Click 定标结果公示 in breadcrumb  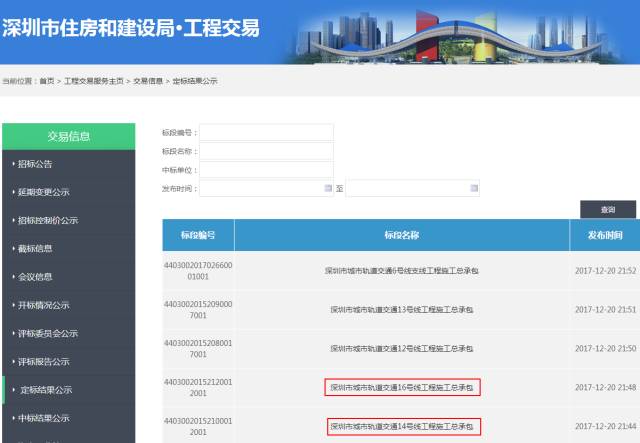195,81
